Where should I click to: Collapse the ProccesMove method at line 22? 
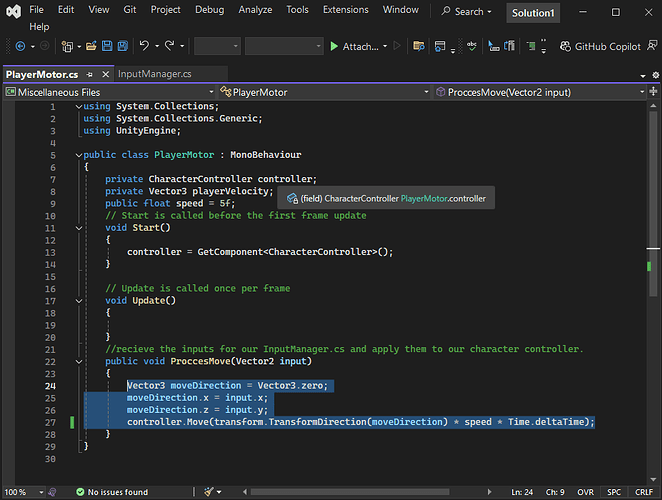(x=79, y=362)
